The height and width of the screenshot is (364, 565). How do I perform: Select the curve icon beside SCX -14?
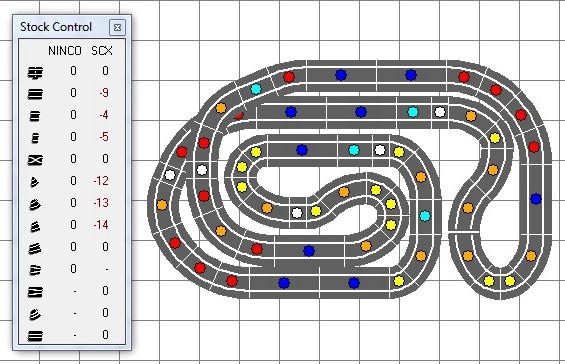(35, 226)
